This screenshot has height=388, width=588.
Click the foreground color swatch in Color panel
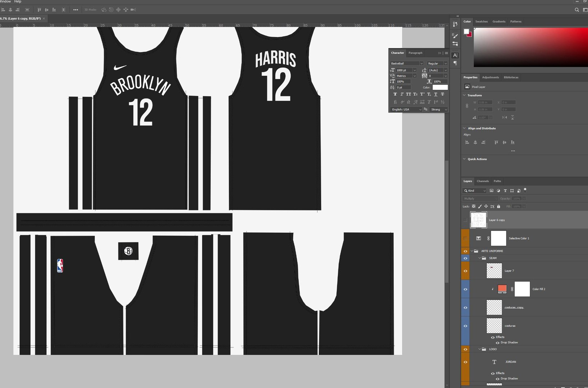[x=466, y=32]
